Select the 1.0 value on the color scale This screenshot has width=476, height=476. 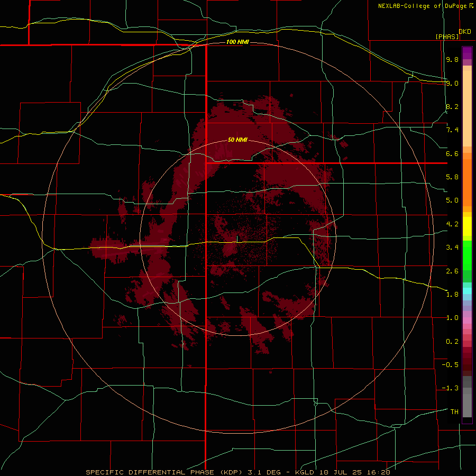click(452, 318)
